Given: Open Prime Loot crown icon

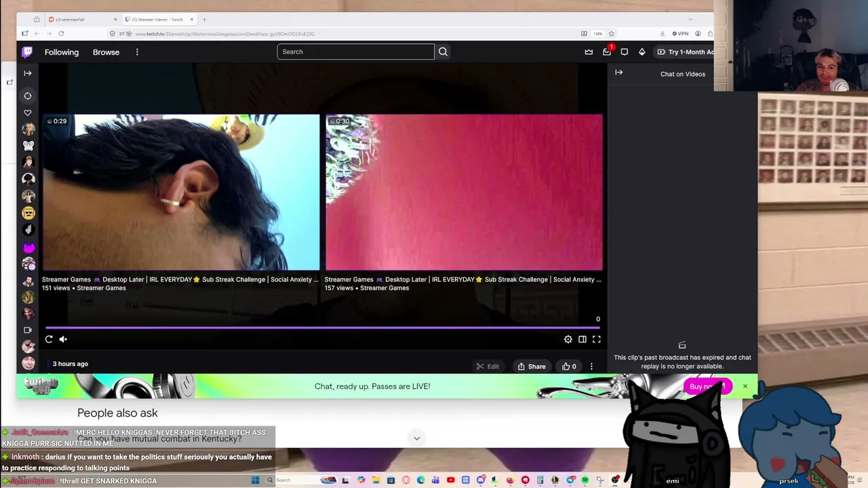Looking at the screenshot, I should 589,52.
